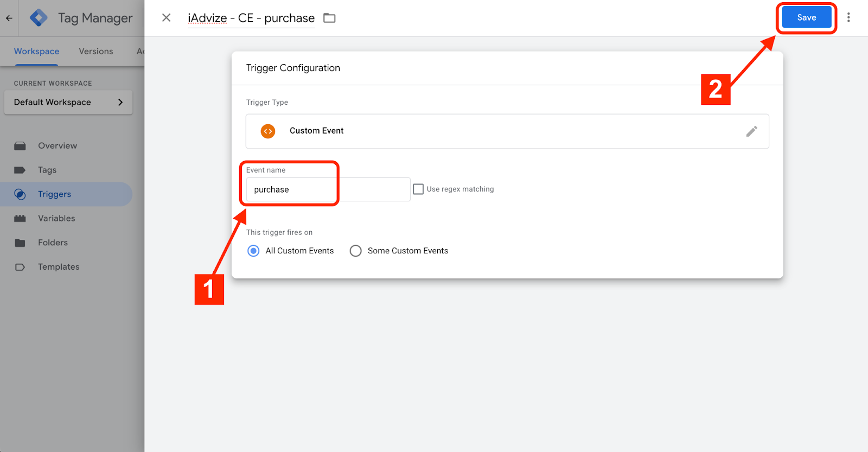Choose the Some Custom Events option
Screen dimensions: 868x452
(355, 251)
